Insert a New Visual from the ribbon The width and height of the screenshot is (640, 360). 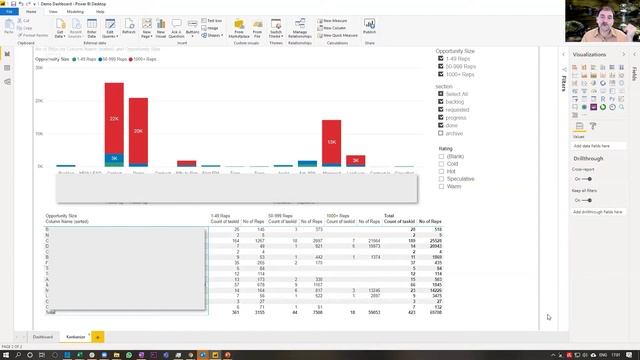pos(161,29)
